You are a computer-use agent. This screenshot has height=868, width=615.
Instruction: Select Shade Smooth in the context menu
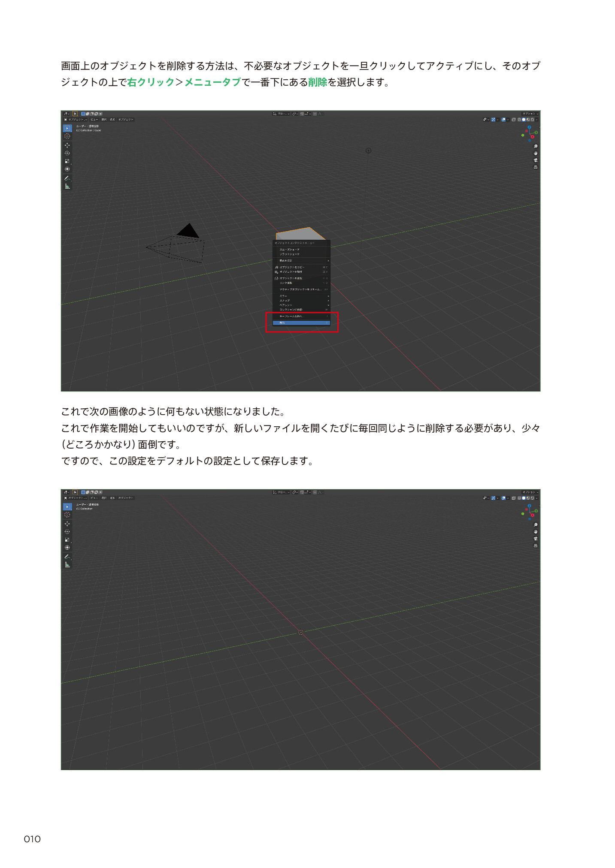(x=290, y=250)
